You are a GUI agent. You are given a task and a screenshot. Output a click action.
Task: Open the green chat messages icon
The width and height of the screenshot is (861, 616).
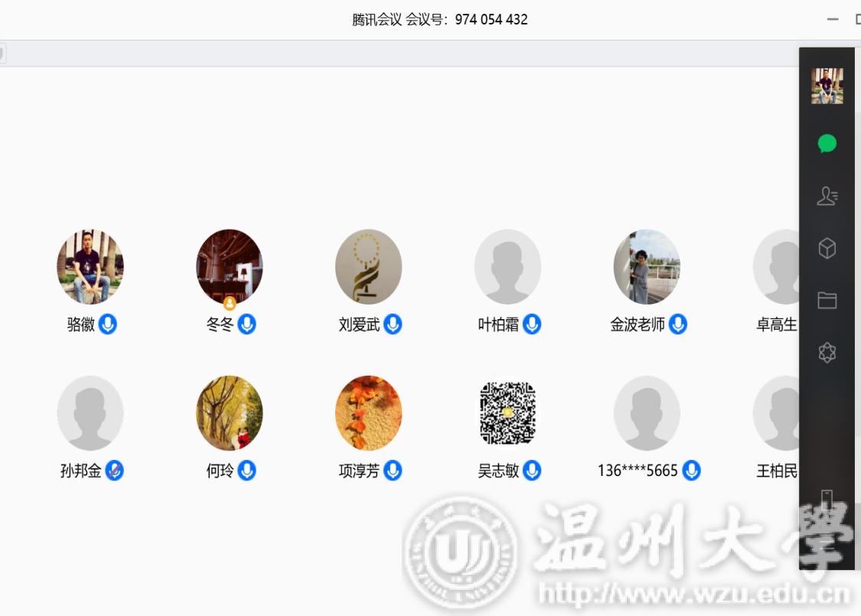coord(827,144)
